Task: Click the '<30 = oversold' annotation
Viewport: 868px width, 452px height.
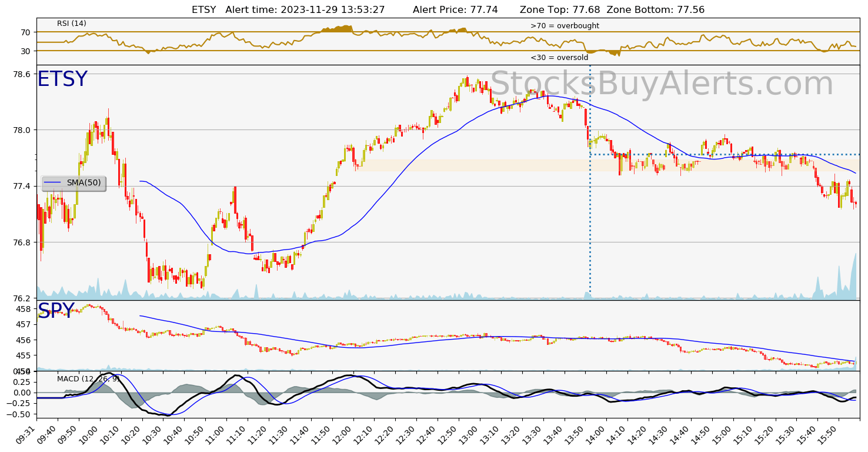Action: 559,58
